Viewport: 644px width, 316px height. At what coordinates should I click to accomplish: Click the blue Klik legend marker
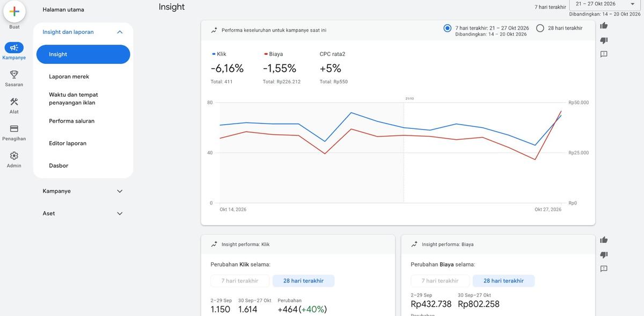point(214,54)
